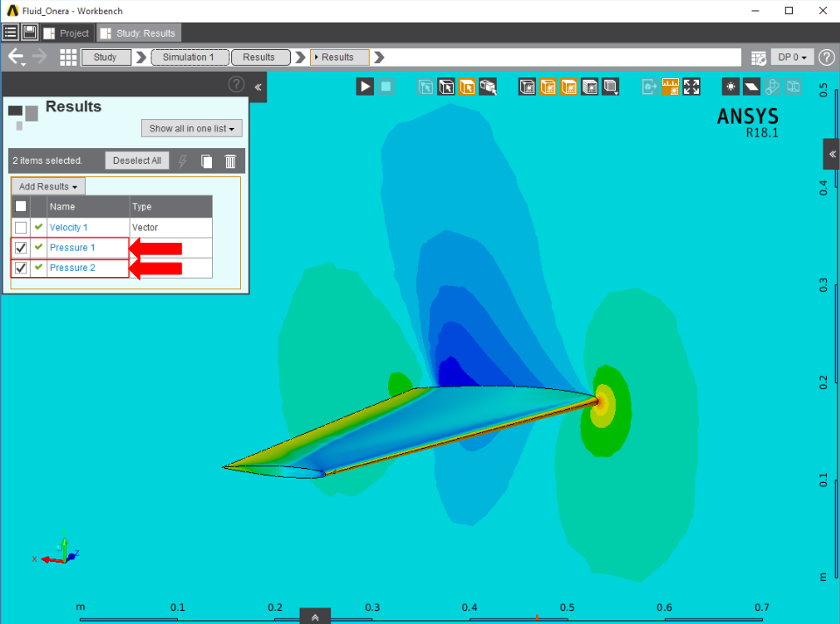
Task: Click the Deselect All button
Action: pos(138,160)
